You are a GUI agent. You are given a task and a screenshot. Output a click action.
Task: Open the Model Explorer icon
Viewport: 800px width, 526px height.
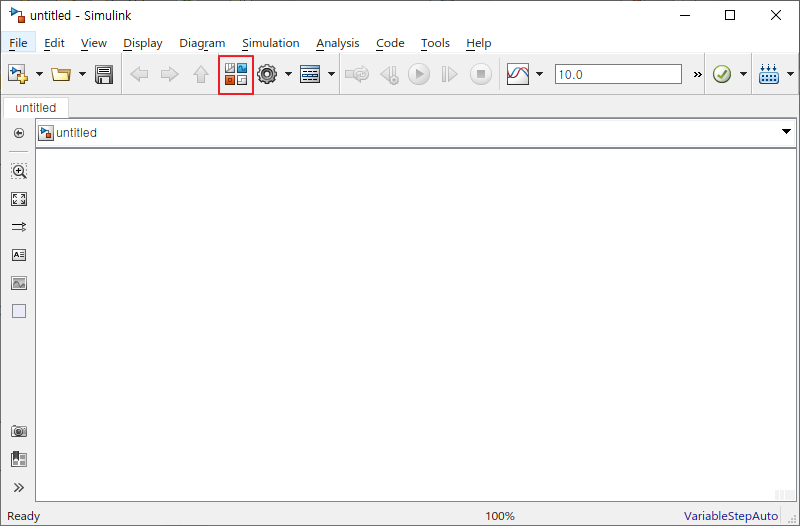[x=310, y=74]
